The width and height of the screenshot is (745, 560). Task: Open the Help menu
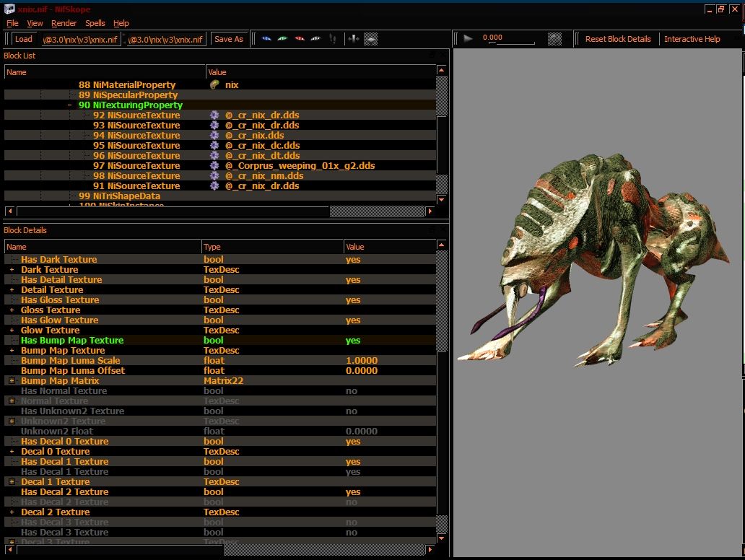(121, 23)
